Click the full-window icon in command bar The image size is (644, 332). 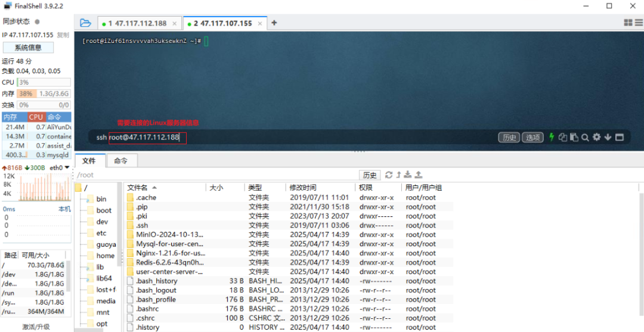620,137
